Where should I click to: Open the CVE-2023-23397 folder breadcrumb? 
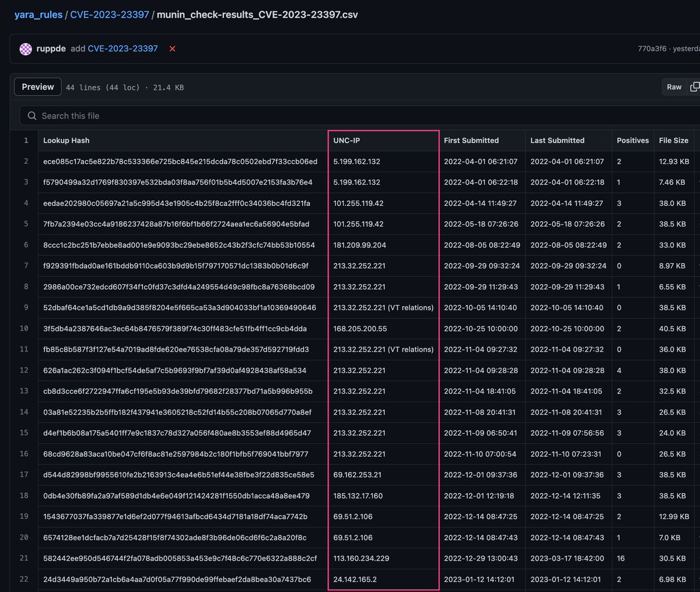tap(110, 15)
